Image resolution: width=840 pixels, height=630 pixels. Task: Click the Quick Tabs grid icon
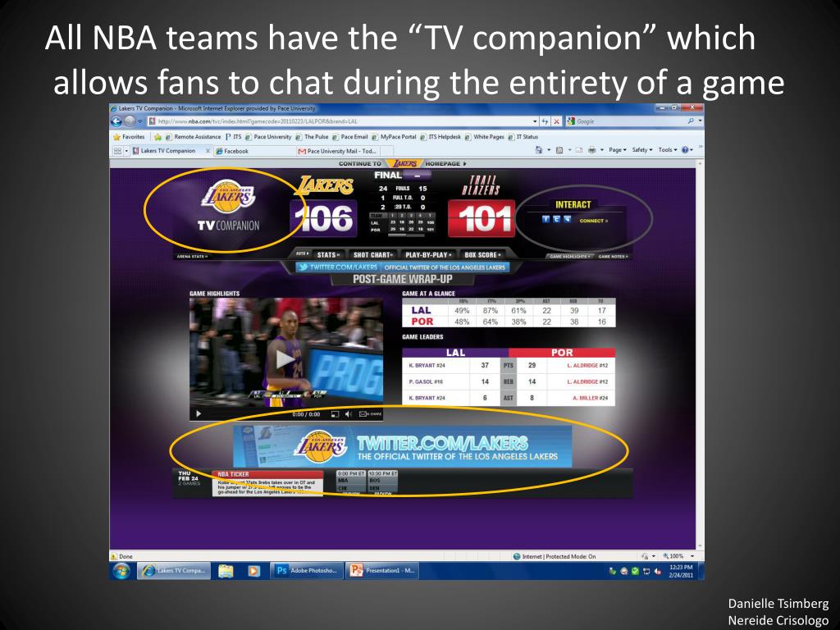click(117, 151)
